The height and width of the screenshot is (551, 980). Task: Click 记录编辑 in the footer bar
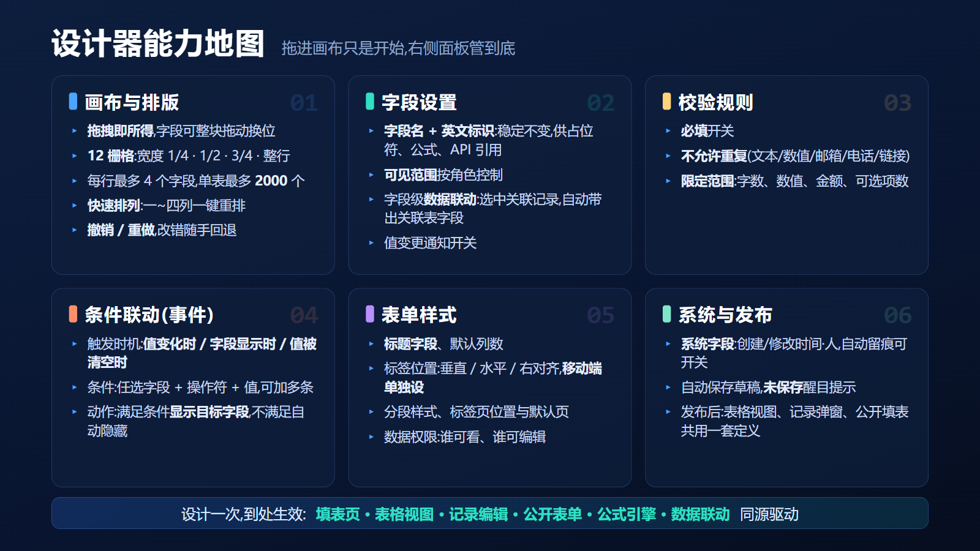click(478, 514)
